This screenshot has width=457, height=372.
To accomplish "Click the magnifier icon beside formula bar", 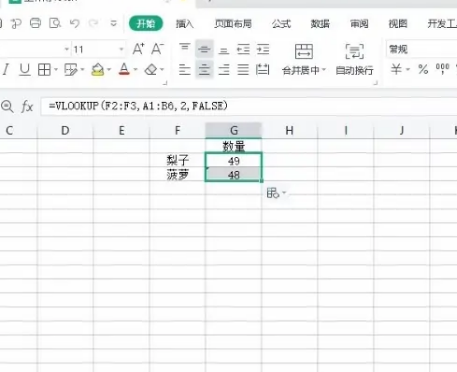I will tap(7, 106).
